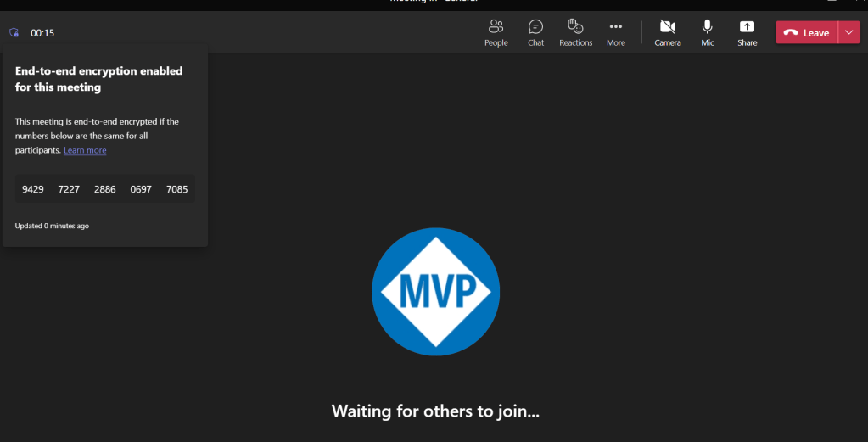Viewport: 868px width, 442px height.
Task: Show the Reactions options
Action: click(575, 32)
